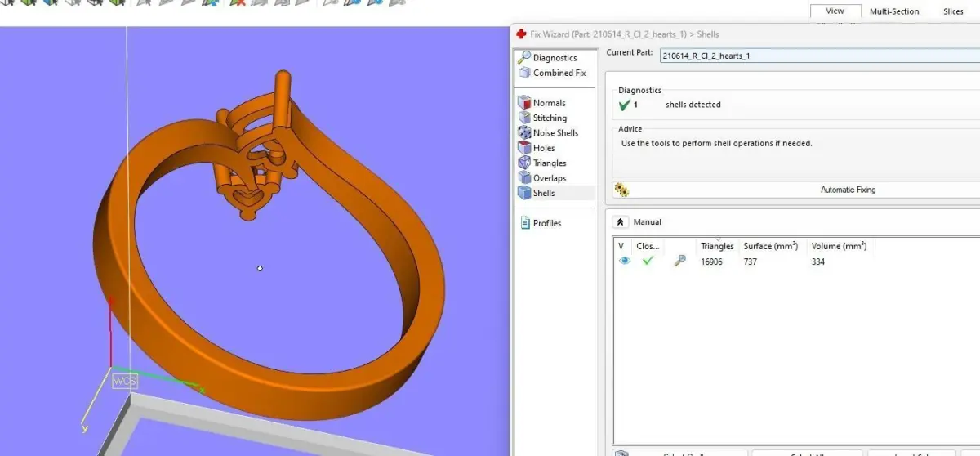Viewport: 980px width, 456px height.
Task: Go to Stitching tools
Action: pos(542,118)
